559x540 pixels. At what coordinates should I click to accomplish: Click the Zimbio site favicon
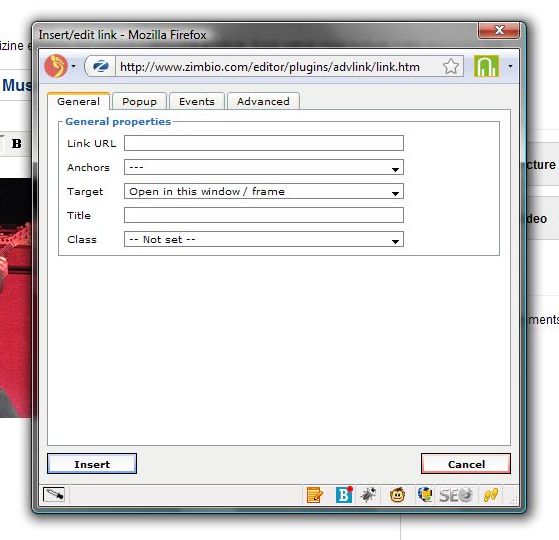[x=101, y=66]
